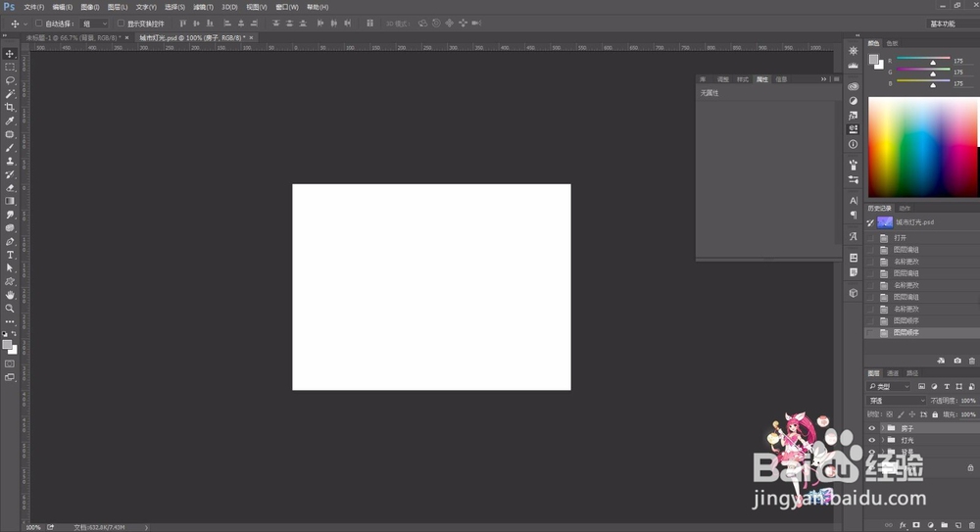The image size is (980, 532).
Task: Open the 穿透 blend mode dropdown
Action: coord(897,401)
